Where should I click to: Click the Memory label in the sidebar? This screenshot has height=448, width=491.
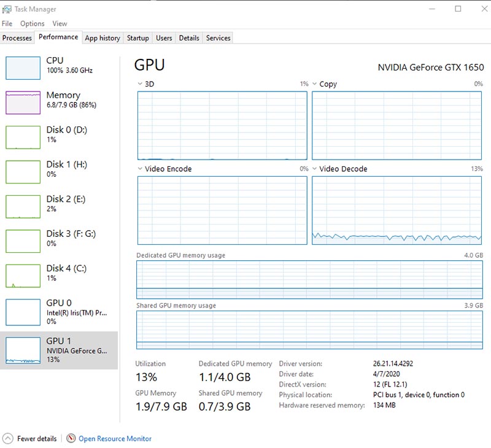(63, 95)
